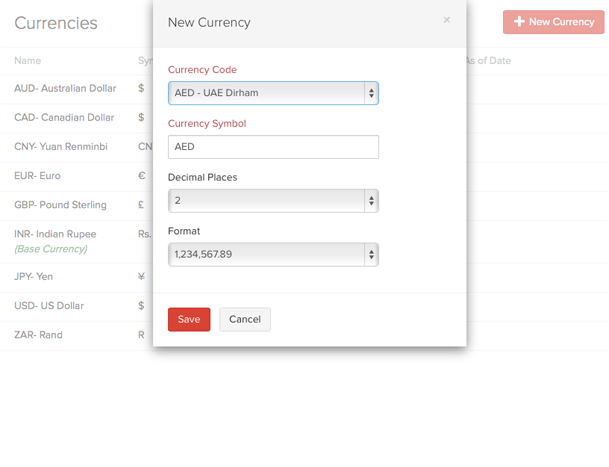Select CNY- Yuan Renminbi currency

tap(62, 146)
